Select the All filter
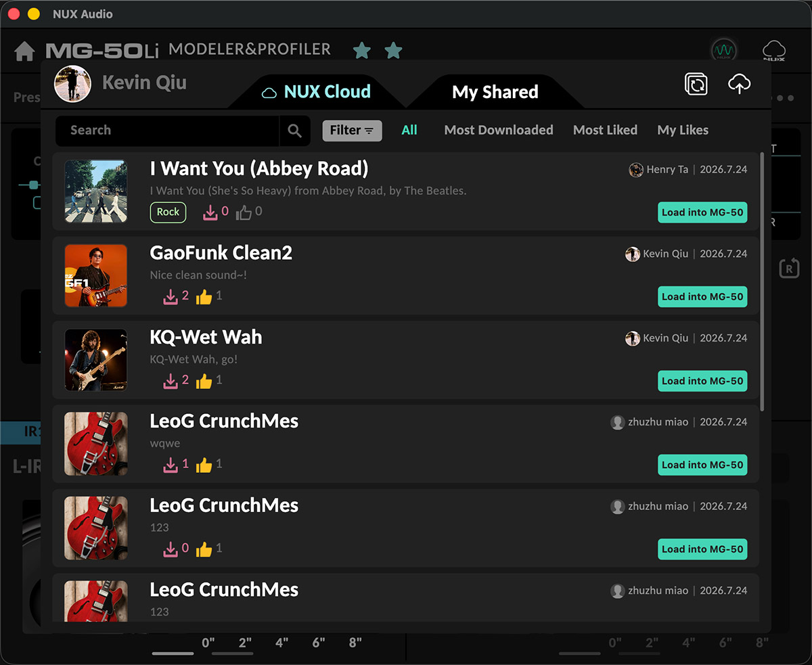 click(x=409, y=130)
